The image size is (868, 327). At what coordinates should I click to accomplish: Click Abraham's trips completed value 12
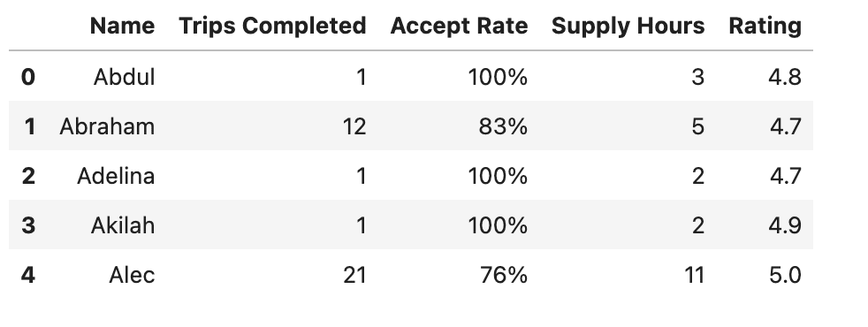354,126
